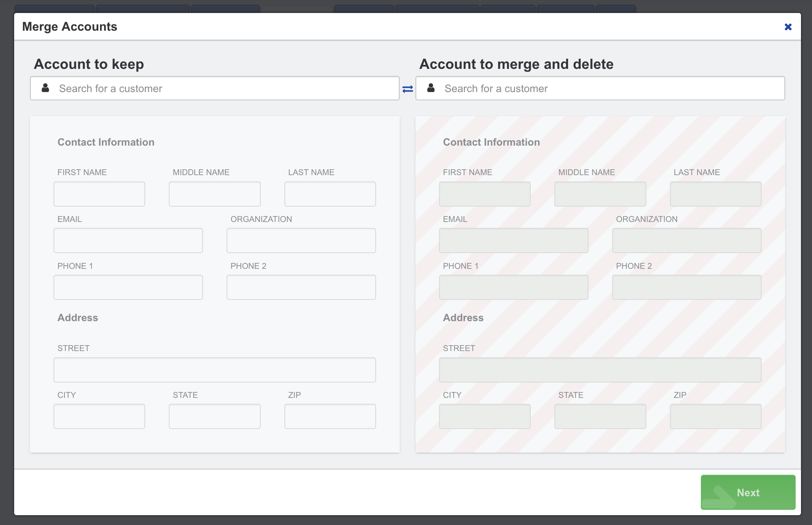Click 'Contact Information' heading in Account to keep

click(106, 142)
